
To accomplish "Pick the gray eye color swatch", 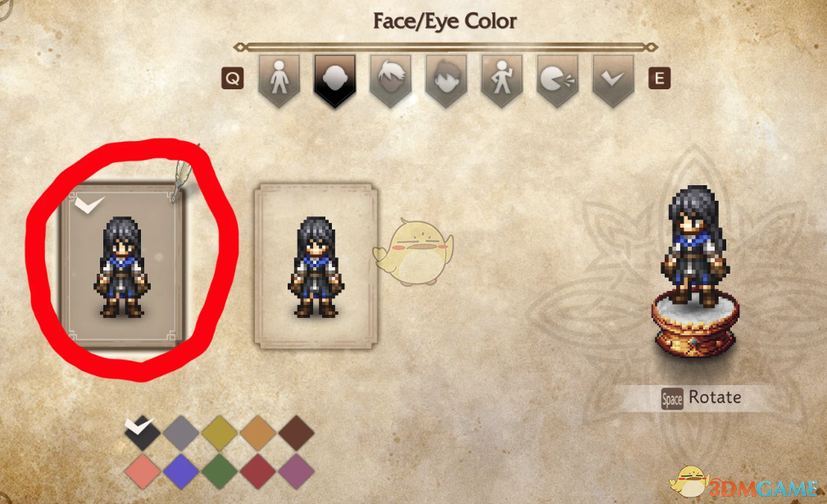I will tap(181, 433).
